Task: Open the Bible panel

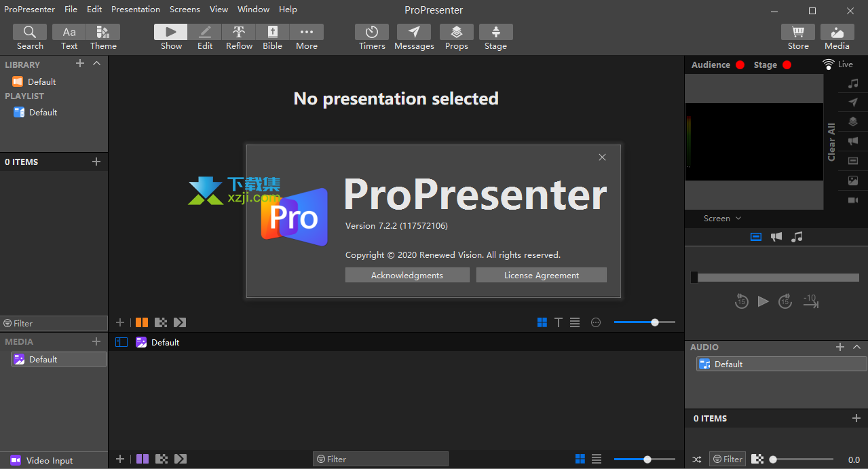Action: (x=273, y=37)
